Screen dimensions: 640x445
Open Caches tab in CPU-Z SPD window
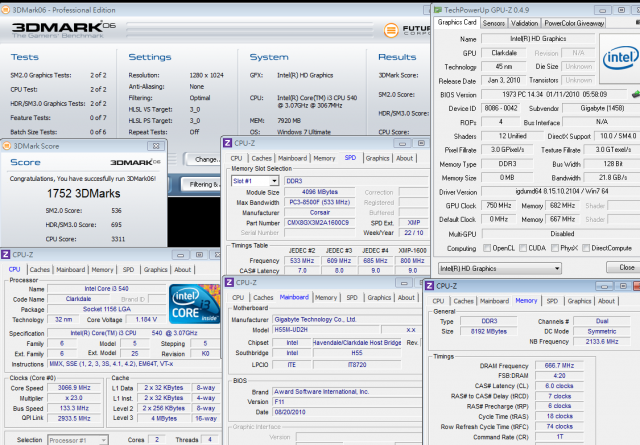tap(261, 158)
